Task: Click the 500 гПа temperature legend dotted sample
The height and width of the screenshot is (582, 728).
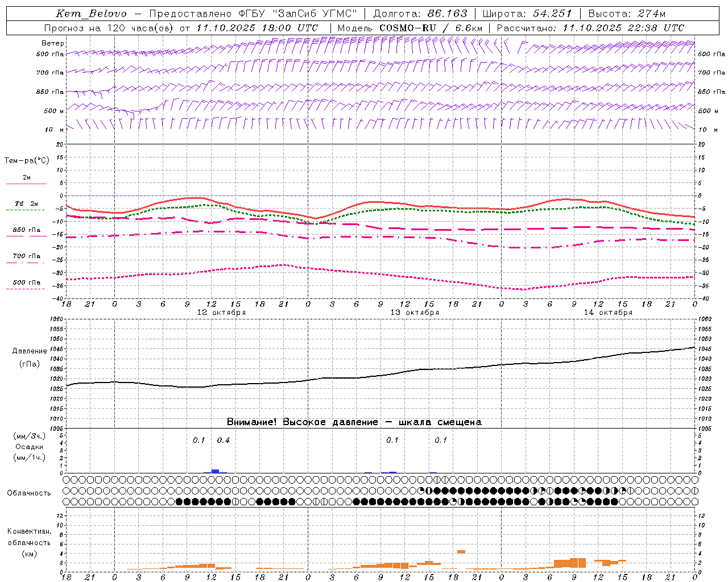Action: (x=25, y=289)
